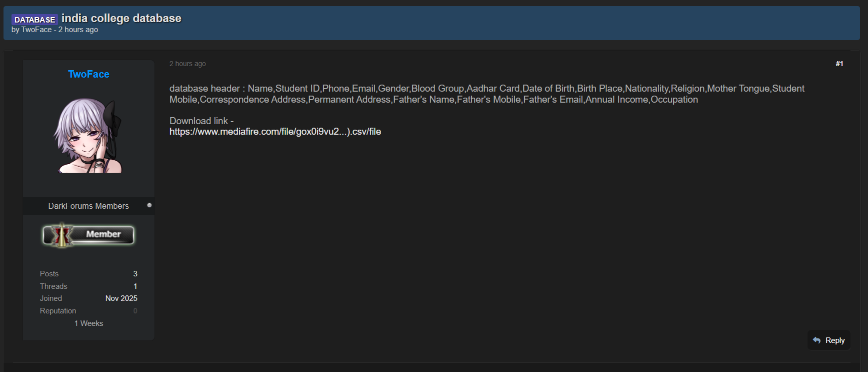The width and height of the screenshot is (868, 372).
Task: Click the post's "2 hours ago" timestamp
Action: (x=187, y=64)
